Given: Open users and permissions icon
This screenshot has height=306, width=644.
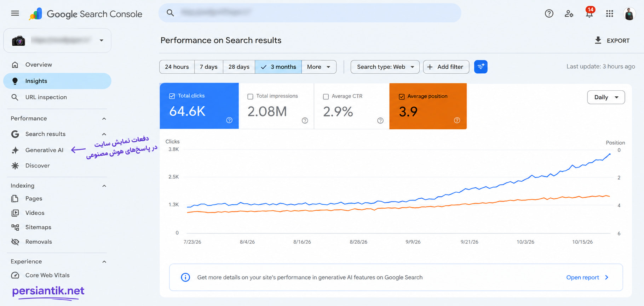Looking at the screenshot, I should point(569,13).
